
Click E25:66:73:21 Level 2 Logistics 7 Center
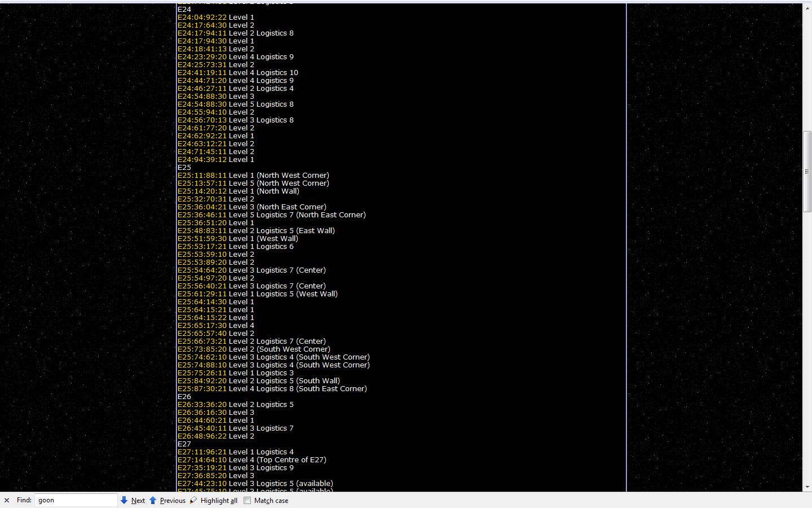pos(251,341)
